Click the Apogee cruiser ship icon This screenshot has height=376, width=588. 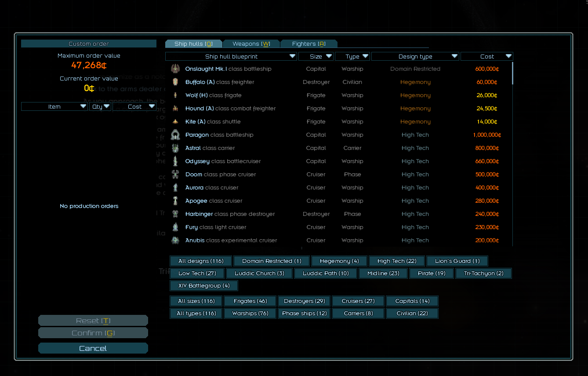(x=175, y=201)
